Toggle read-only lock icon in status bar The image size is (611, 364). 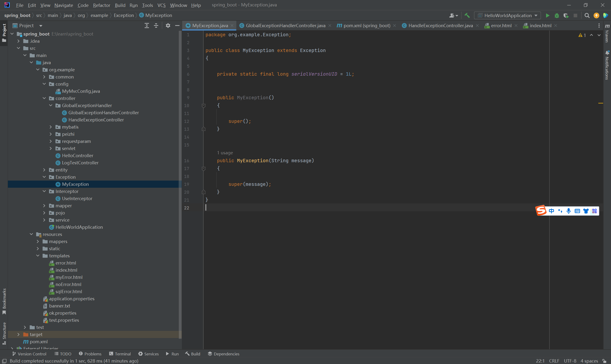click(x=604, y=361)
